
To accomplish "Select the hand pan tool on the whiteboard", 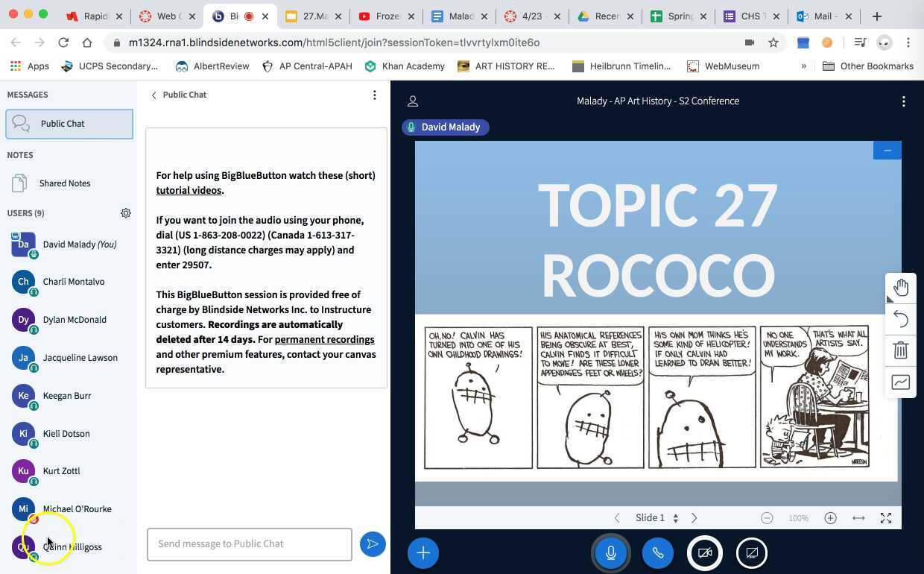I will [x=900, y=286].
